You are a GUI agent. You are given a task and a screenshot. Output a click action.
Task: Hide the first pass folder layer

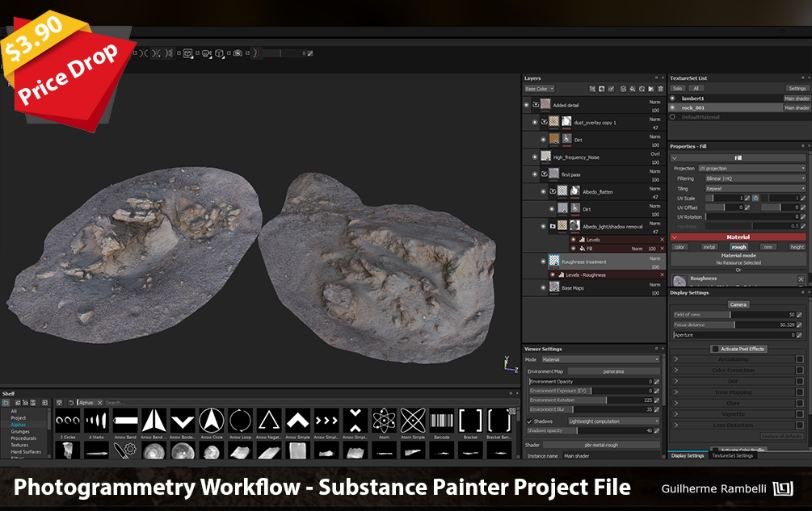(x=535, y=174)
